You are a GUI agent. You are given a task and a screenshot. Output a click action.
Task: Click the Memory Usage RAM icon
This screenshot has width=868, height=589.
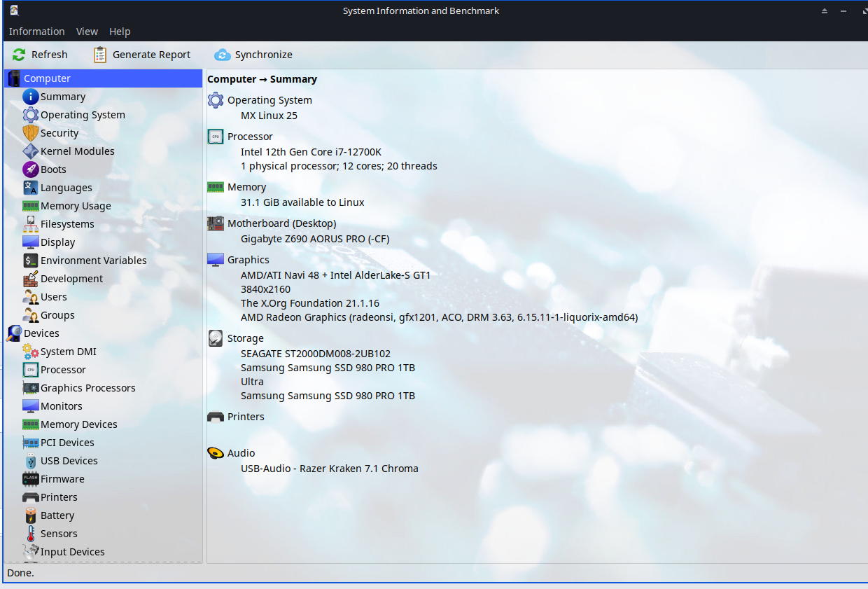click(x=30, y=206)
